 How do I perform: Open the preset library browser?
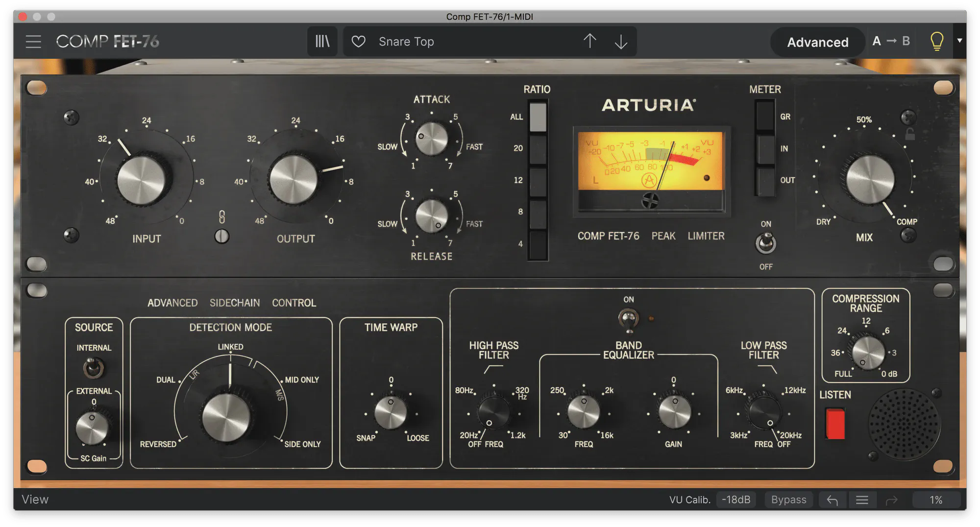coord(322,42)
